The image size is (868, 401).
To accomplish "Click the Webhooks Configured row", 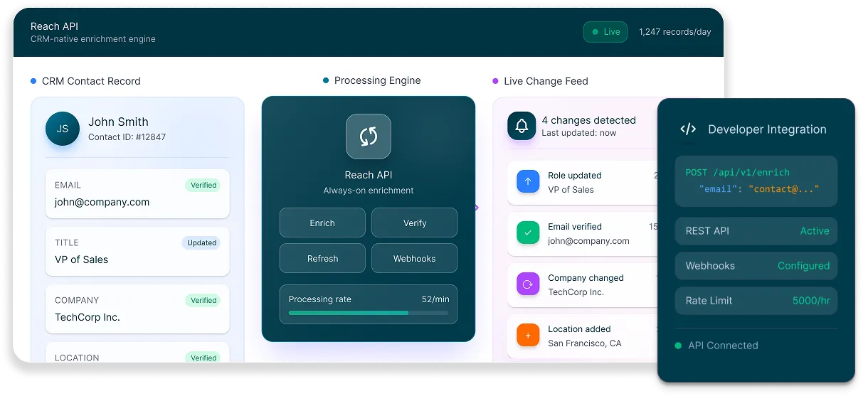I will (756, 266).
